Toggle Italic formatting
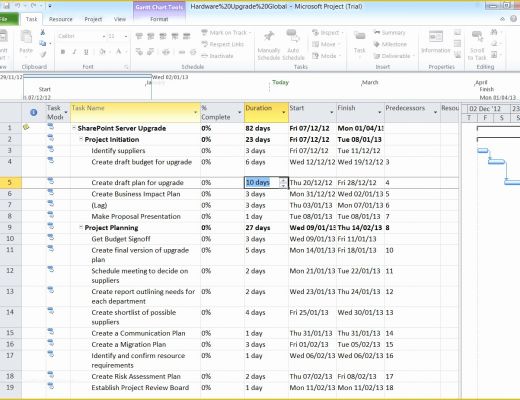This screenshot has height=400, width=520. click(x=74, y=52)
